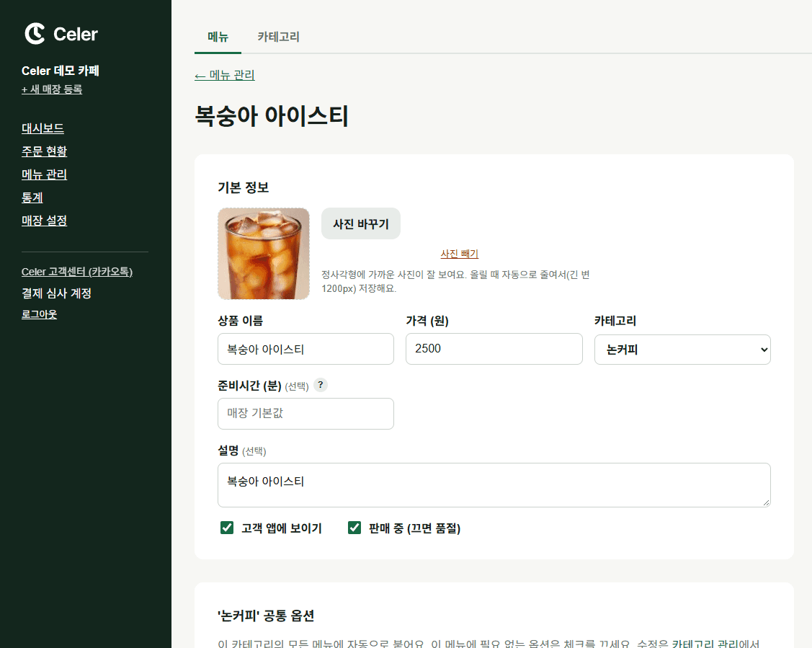The image size is (812, 648).
Task: Focus the 상품 이름 input field
Action: tap(305, 349)
